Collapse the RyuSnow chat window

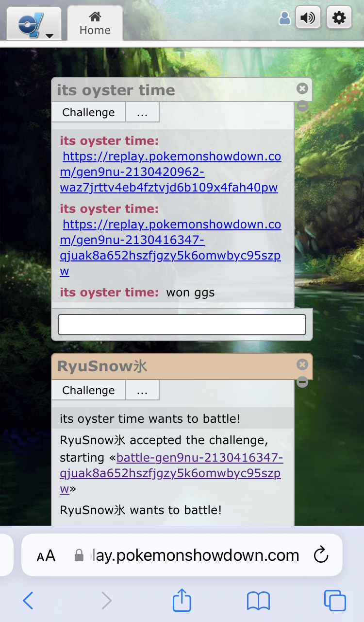(x=302, y=382)
